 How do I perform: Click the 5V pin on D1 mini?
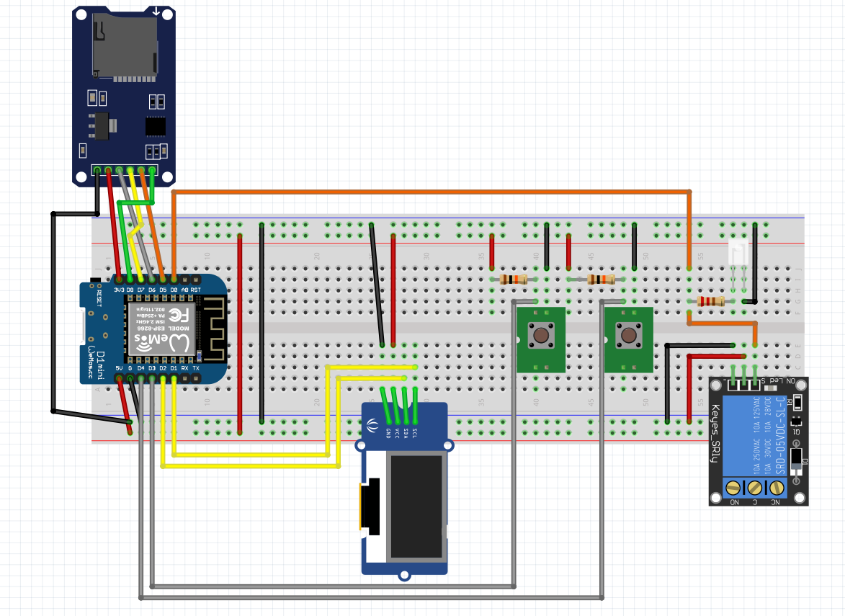pos(119,378)
